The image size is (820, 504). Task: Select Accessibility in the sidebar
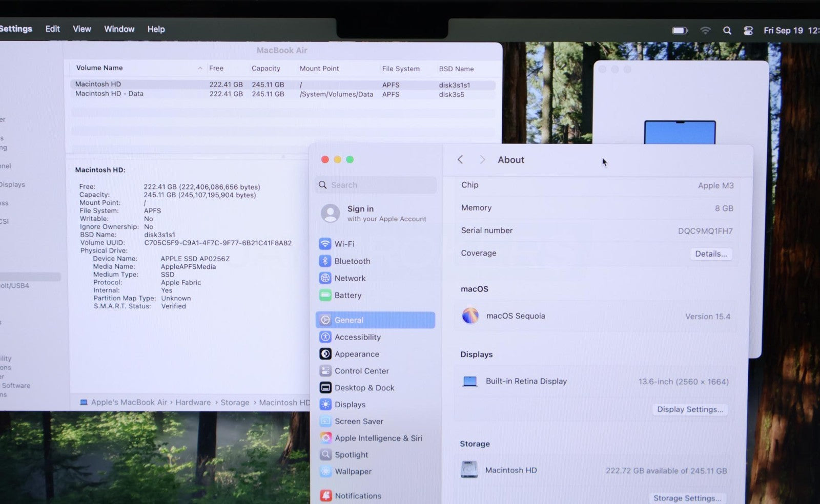pyautogui.click(x=357, y=337)
